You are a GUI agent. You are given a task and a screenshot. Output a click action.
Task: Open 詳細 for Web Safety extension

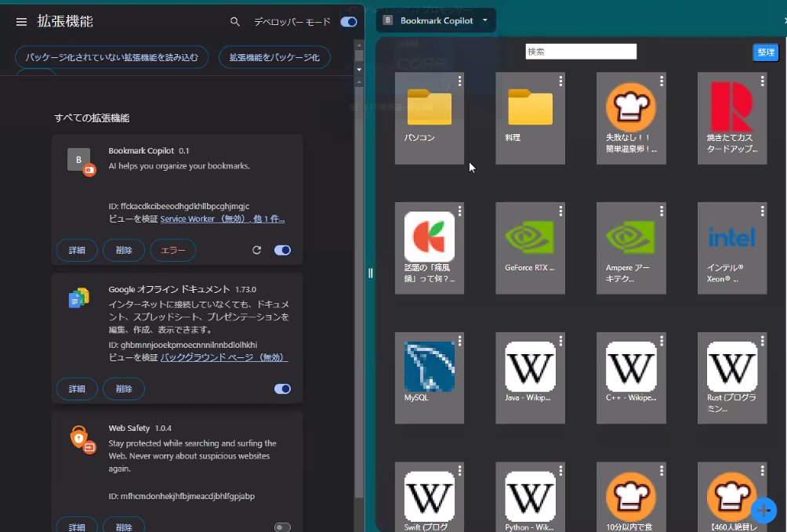tap(77, 526)
